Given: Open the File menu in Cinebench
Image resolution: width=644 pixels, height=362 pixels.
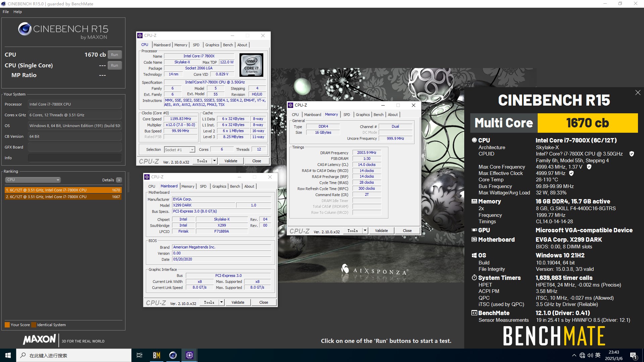Looking at the screenshot, I should (x=6, y=12).
